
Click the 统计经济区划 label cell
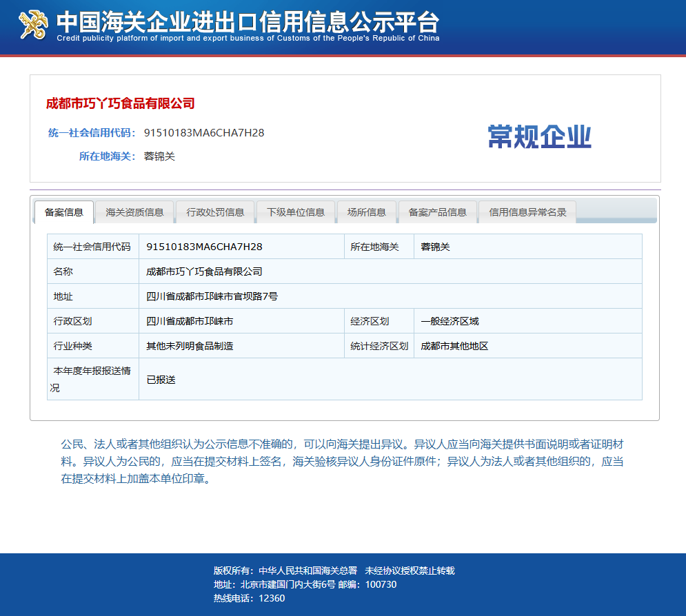[379, 346]
